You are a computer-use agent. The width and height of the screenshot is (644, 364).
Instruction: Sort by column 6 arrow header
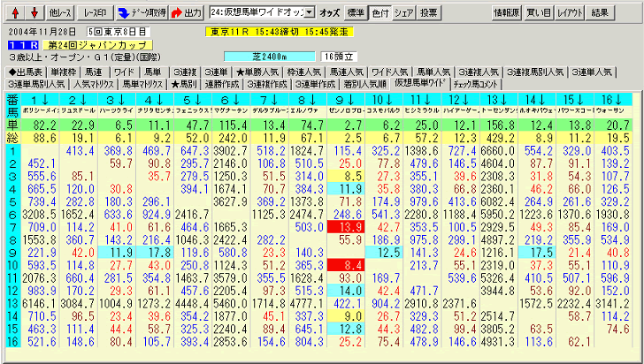point(231,99)
